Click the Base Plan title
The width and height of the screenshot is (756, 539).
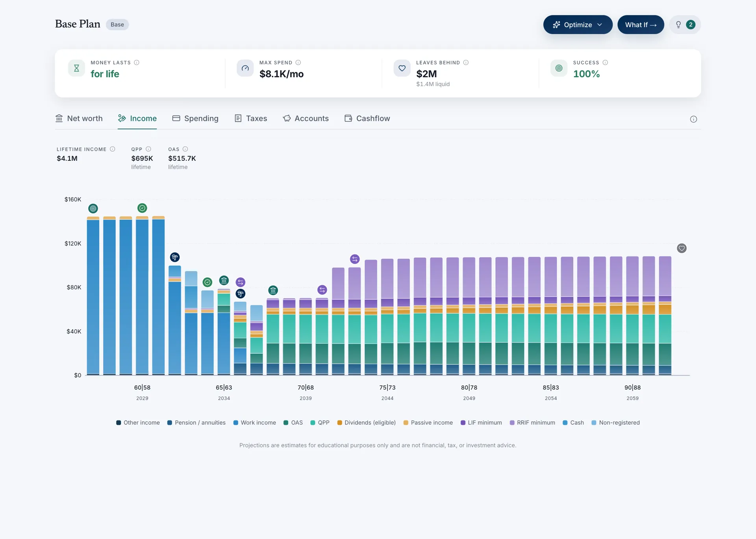point(78,24)
